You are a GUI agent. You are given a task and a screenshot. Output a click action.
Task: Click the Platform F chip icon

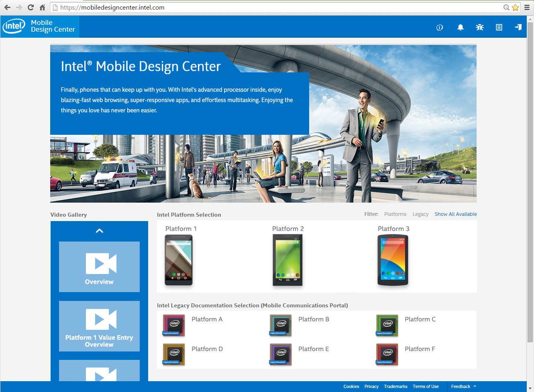[387, 354]
